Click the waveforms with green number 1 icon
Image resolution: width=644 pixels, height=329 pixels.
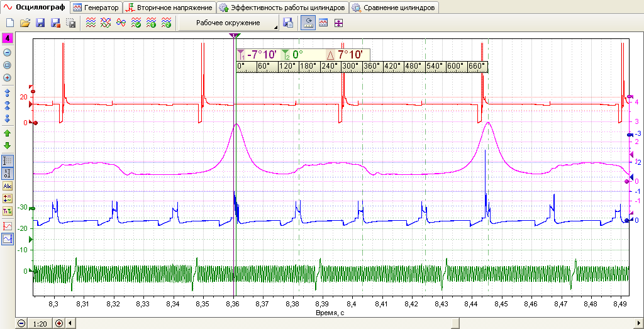coord(151,23)
